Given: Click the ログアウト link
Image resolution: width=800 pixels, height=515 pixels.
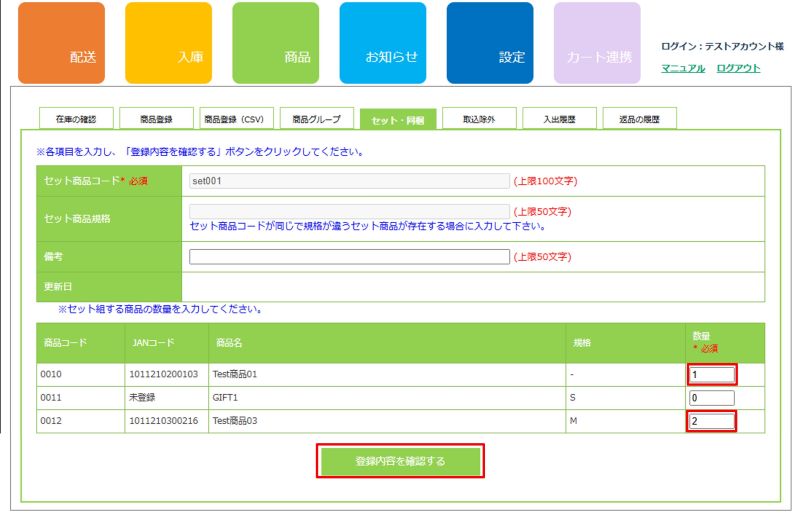Looking at the screenshot, I should coord(738,68).
